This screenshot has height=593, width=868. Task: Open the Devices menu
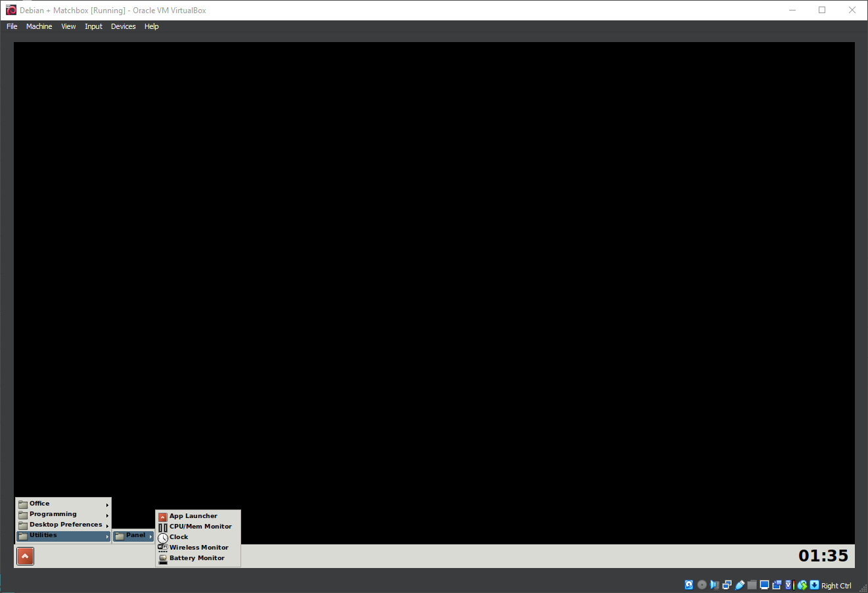[123, 26]
